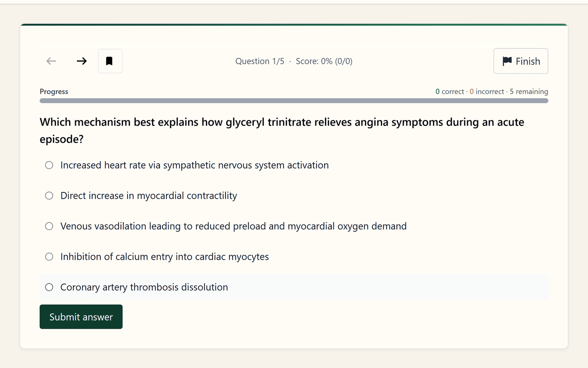The width and height of the screenshot is (588, 368).
Task: Click '5 remaining' status text
Action: tap(529, 91)
